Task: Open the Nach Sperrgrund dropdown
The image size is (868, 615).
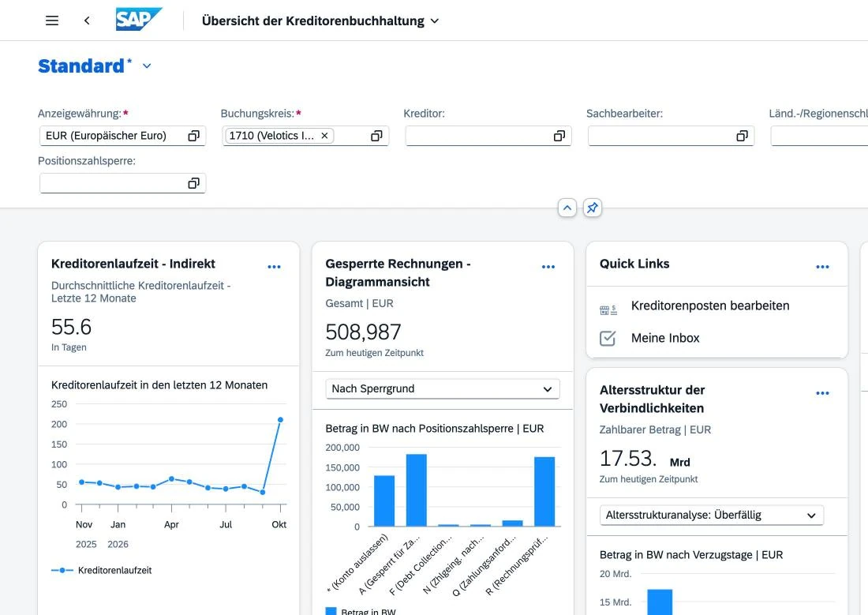Action: tap(443, 389)
